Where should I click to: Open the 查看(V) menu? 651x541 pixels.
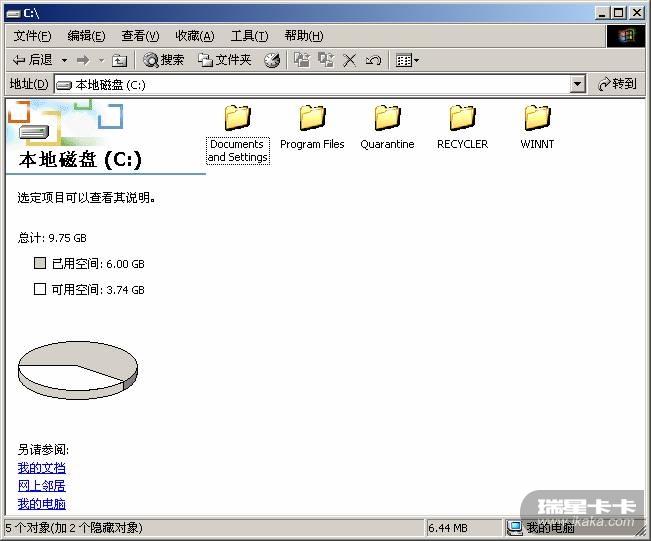pyautogui.click(x=140, y=36)
